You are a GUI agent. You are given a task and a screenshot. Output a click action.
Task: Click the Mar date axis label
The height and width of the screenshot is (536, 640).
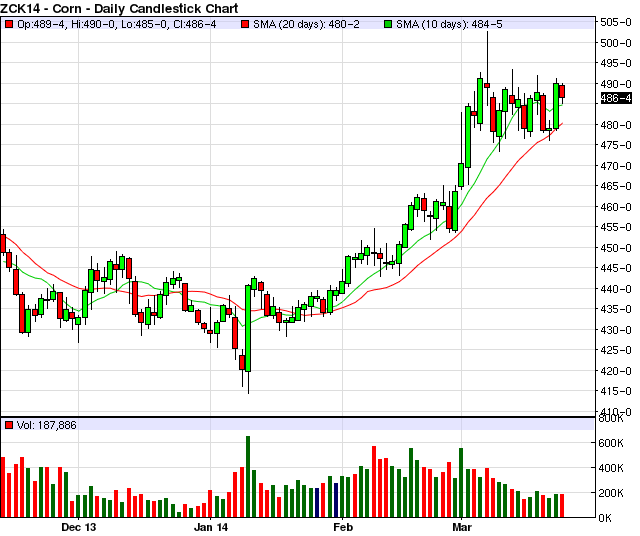point(462,527)
